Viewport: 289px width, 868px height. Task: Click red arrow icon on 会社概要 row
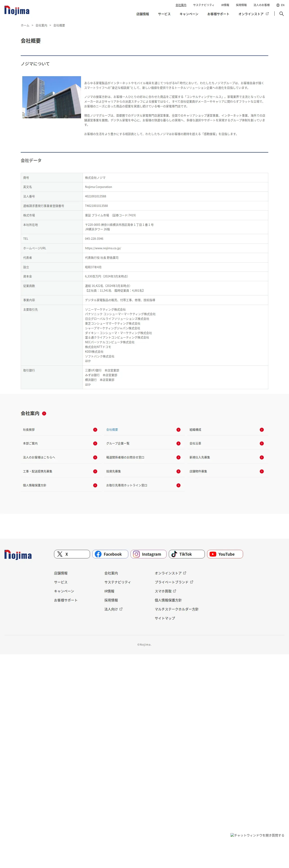(x=178, y=430)
